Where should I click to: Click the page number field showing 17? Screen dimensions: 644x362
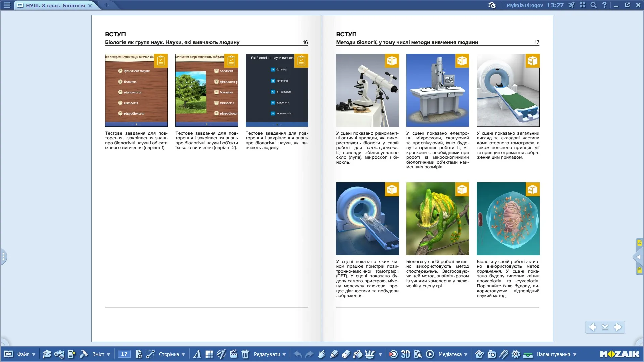pos(124,354)
